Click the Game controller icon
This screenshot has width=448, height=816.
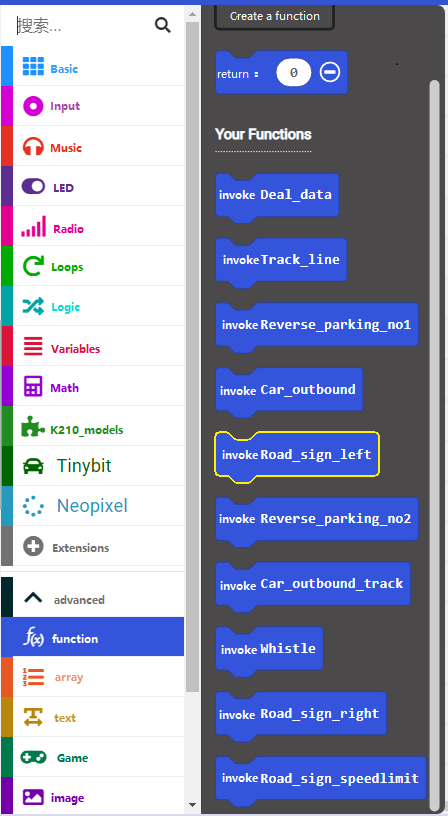pos(33,757)
